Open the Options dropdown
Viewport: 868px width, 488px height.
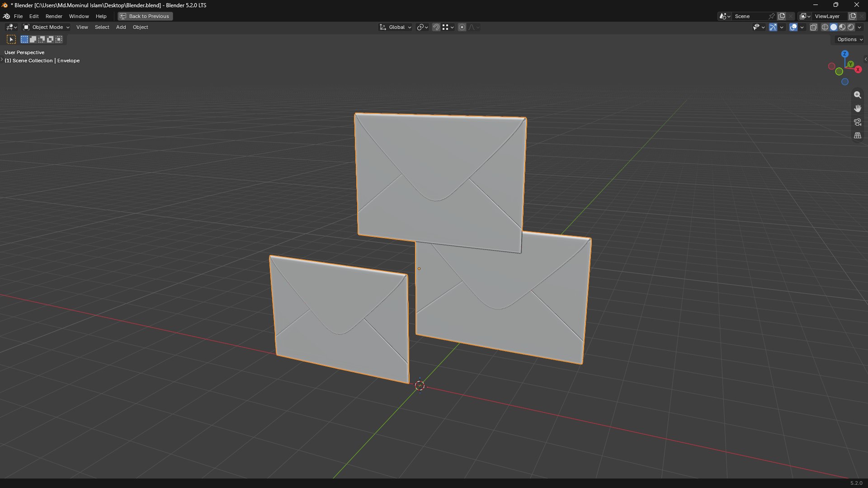point(850,39)
